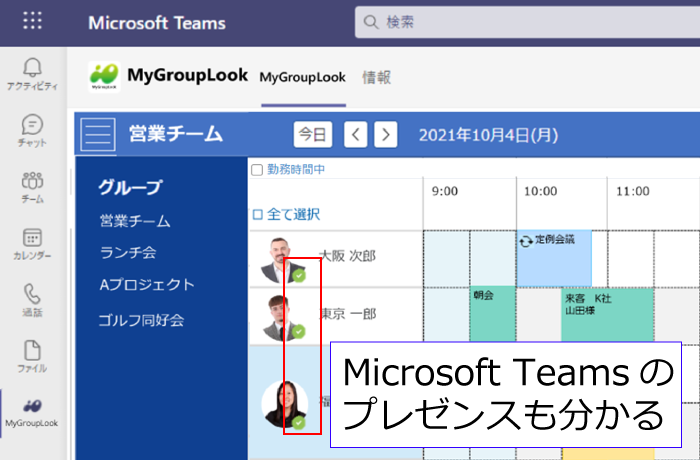Go to next day with right chevron
Viewport: 700px width, 460px height.
pos(386,134)
